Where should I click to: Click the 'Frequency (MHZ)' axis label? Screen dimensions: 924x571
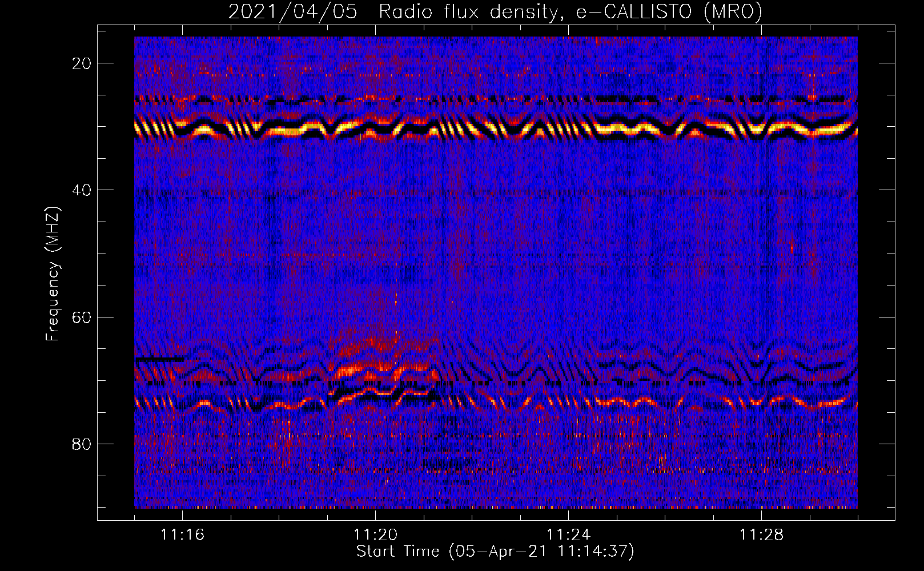53,274
